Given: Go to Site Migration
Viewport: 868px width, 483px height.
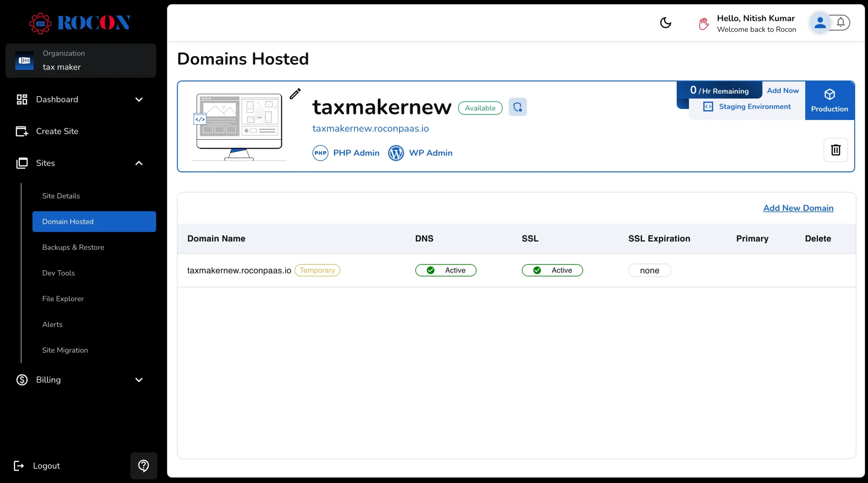Looking at the screenshot, I should (65, 350).
